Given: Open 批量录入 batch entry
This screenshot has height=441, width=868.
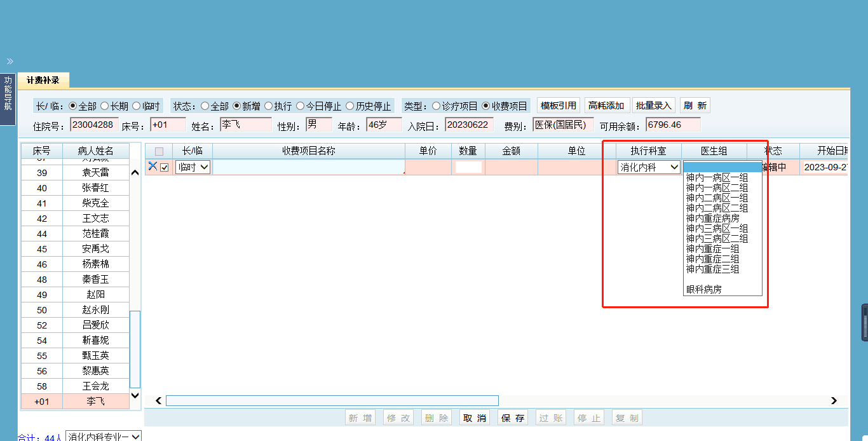Looking at the screenshot, I should pyautogui.click(x=654, y=105).
